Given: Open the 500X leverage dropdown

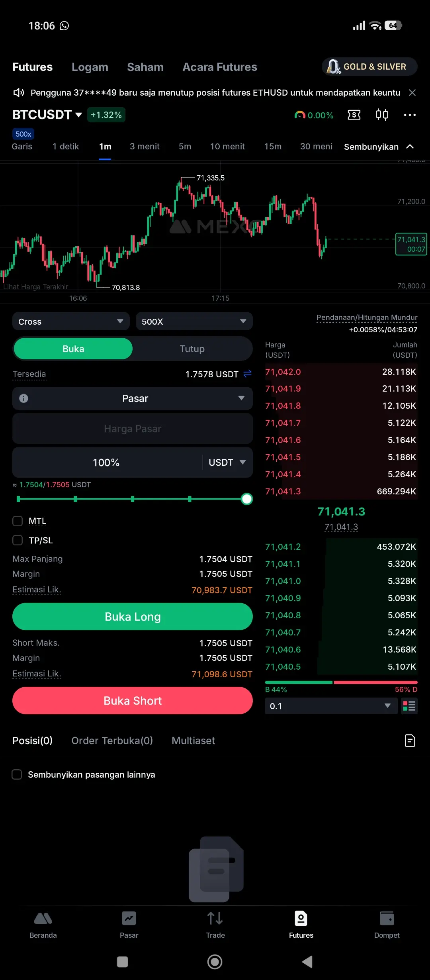Looking at the screenshot, I should (x=194, y=321).
